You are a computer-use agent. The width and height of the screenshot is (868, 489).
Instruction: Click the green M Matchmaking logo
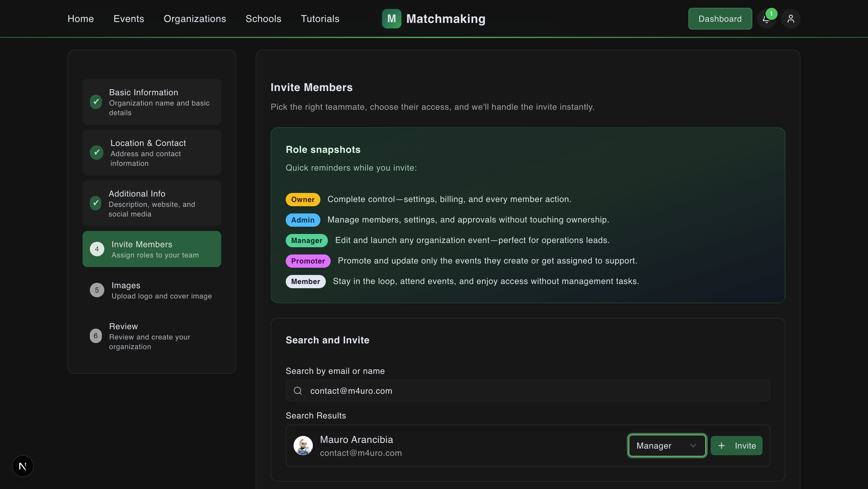pos(392,18)
